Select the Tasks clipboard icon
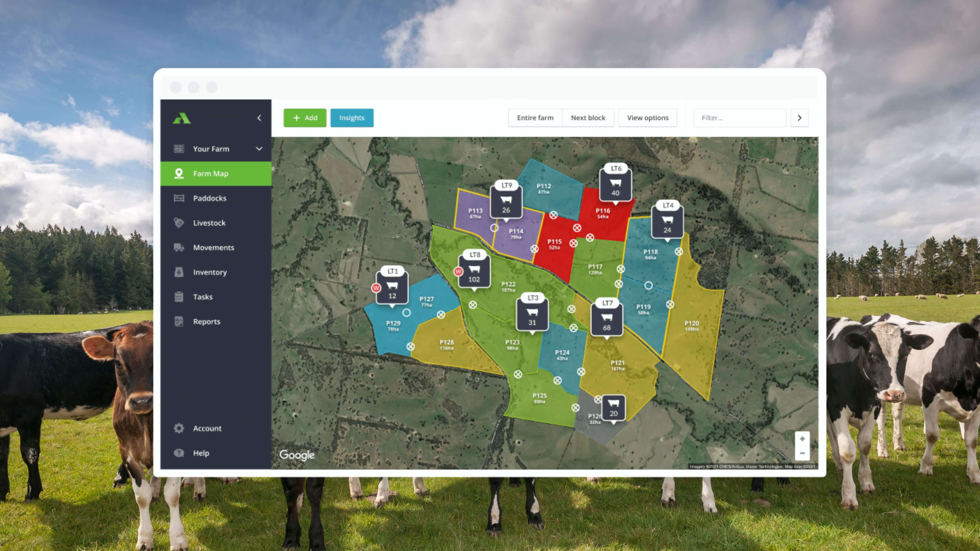 pyautogui.click(x=179, y=297)
